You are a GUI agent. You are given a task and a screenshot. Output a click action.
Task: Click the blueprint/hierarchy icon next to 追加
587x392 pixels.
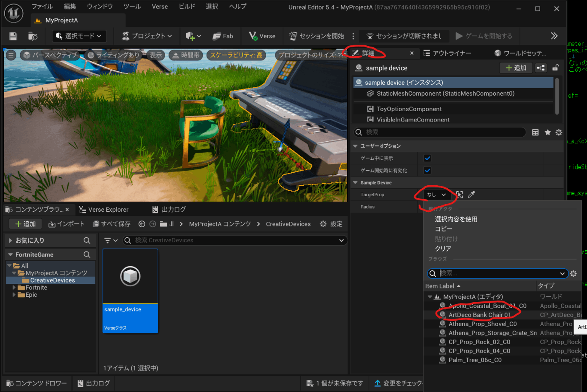pyautogui.click(x=541, y=68)
